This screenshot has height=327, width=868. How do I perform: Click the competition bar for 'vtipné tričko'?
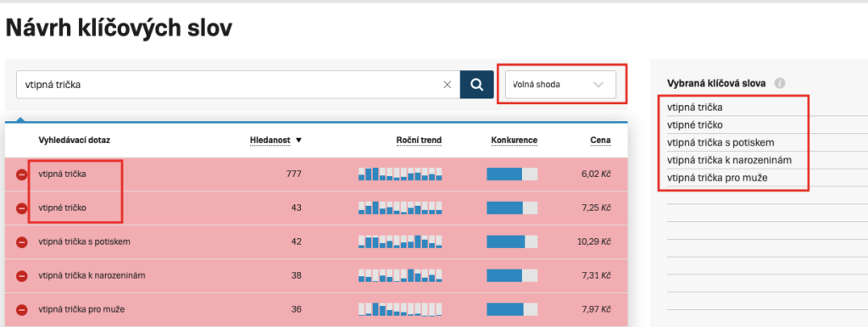[x=512, y=208]
